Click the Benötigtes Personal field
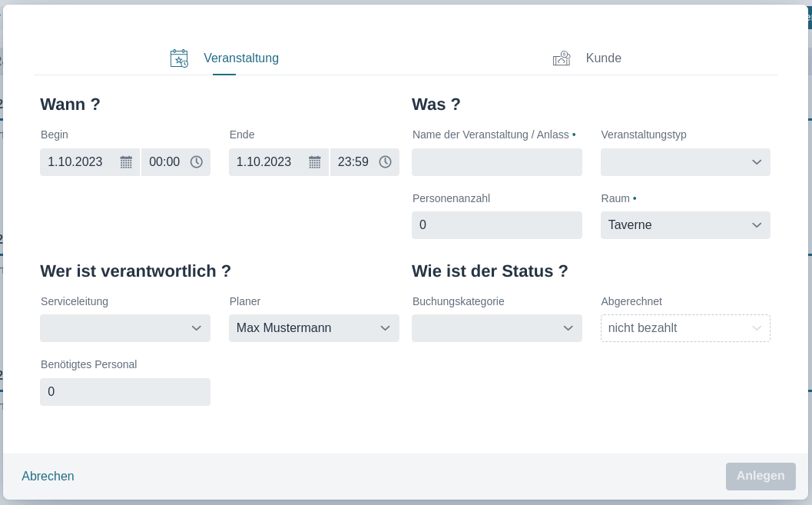812x505 pixels. coord(125,392)
